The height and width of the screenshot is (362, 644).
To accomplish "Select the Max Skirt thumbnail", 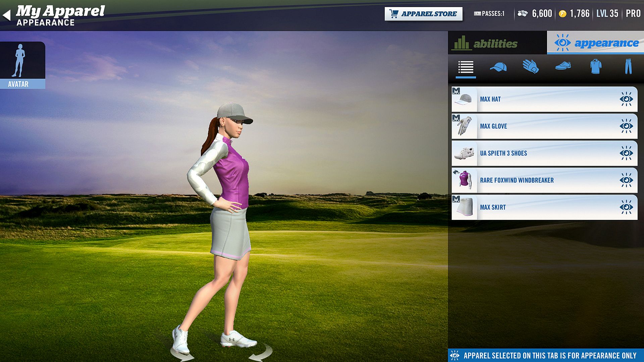I will pyautogui.click(x=464, y=207).
